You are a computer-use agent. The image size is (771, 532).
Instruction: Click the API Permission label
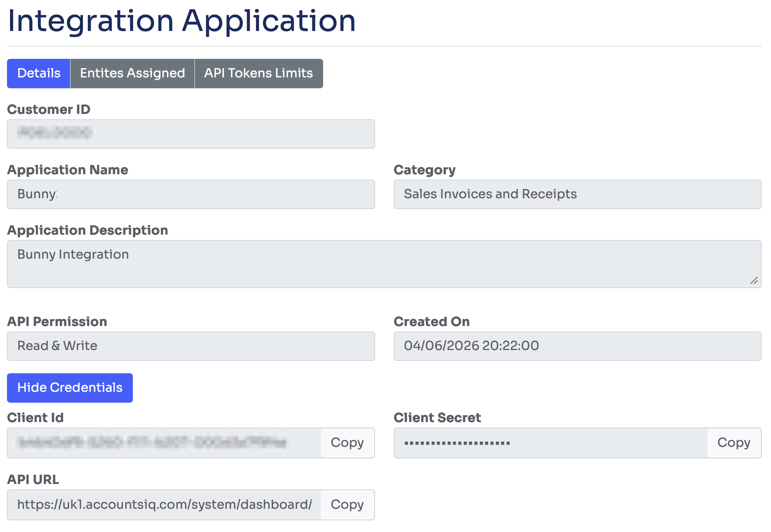[x=57, y=322]
